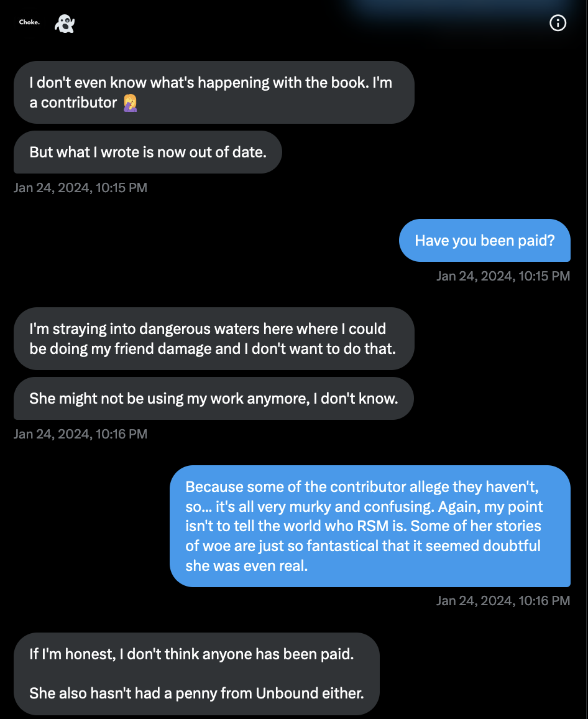Click the message mentioning Unbound
Screen dimensions: 588x719
pos(196,692)
